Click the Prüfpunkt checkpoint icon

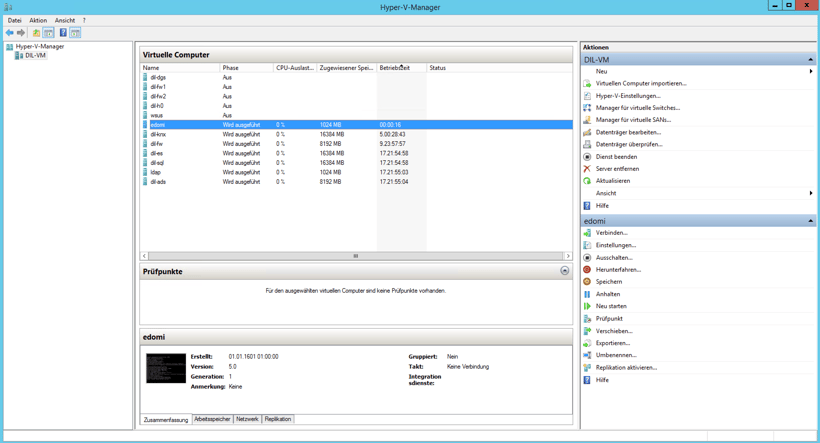tap(587, 319)
